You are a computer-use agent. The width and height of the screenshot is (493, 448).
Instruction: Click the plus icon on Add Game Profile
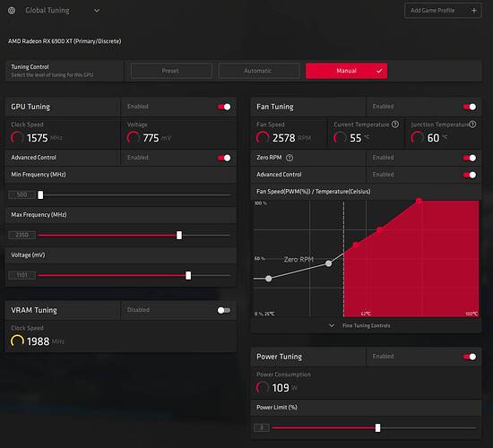474,11
